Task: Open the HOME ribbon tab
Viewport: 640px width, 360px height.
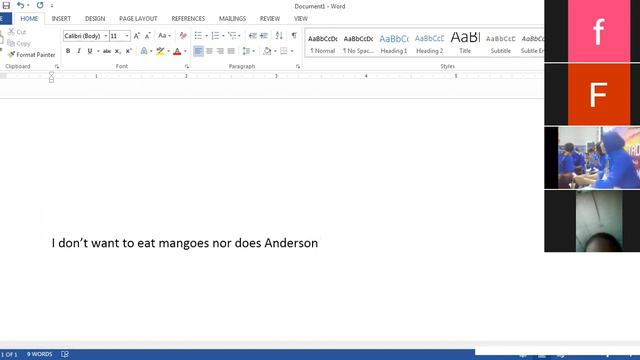Action: click(x=29, y=19)
